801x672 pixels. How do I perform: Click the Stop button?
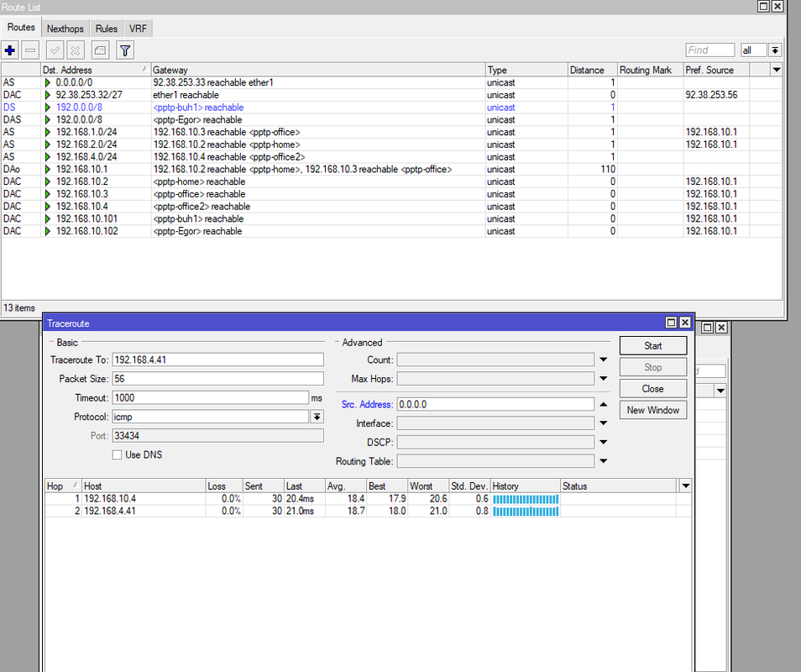click(x=653, y=367)
